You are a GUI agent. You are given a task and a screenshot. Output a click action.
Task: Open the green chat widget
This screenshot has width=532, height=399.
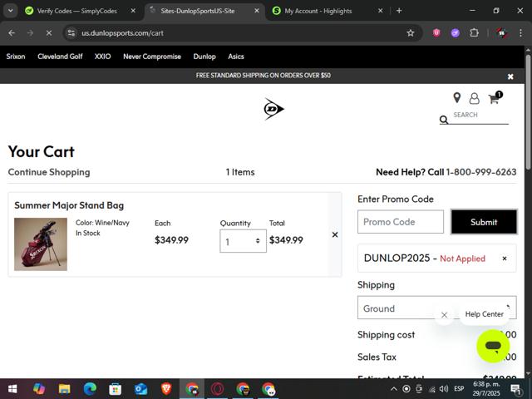(493, 346)
